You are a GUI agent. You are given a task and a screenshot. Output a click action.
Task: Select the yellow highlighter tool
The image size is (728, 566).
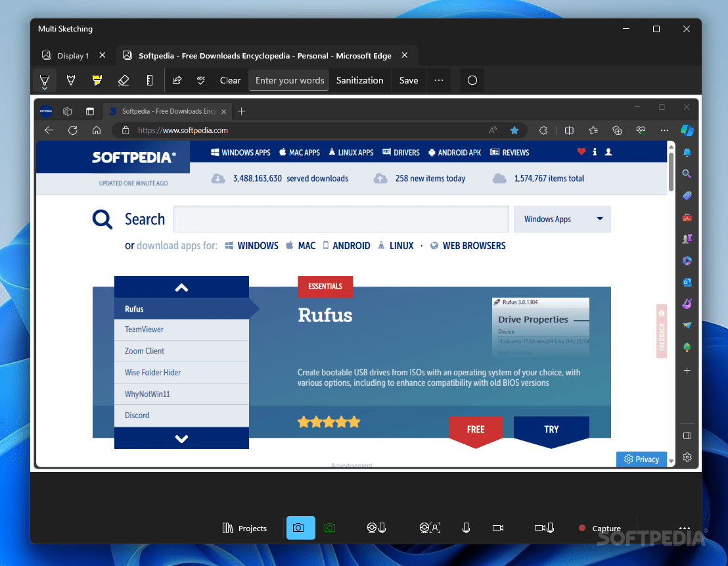[x=97, y=80]
